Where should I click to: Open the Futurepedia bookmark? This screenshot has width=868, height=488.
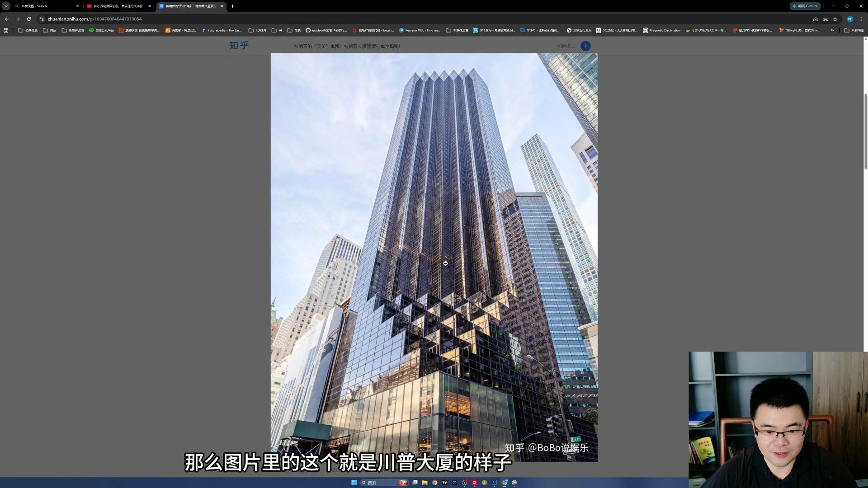[222, 30]
